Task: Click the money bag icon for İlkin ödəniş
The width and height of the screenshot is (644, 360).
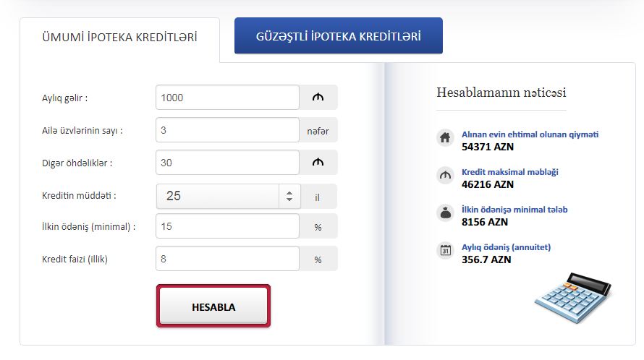Action: click(445, 213)
